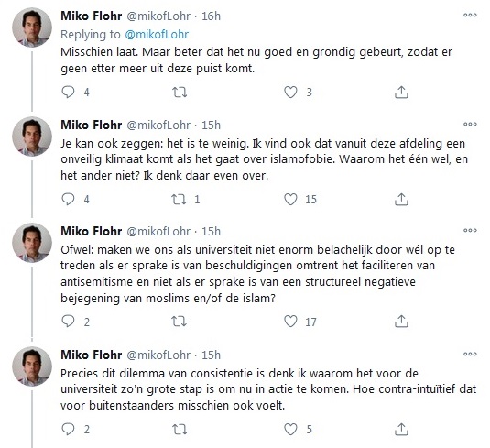Reply to the 'Ofwel: maken we ons' tweet
The height and width of the screenshot is (448, 490).
(x=68, y=322)
